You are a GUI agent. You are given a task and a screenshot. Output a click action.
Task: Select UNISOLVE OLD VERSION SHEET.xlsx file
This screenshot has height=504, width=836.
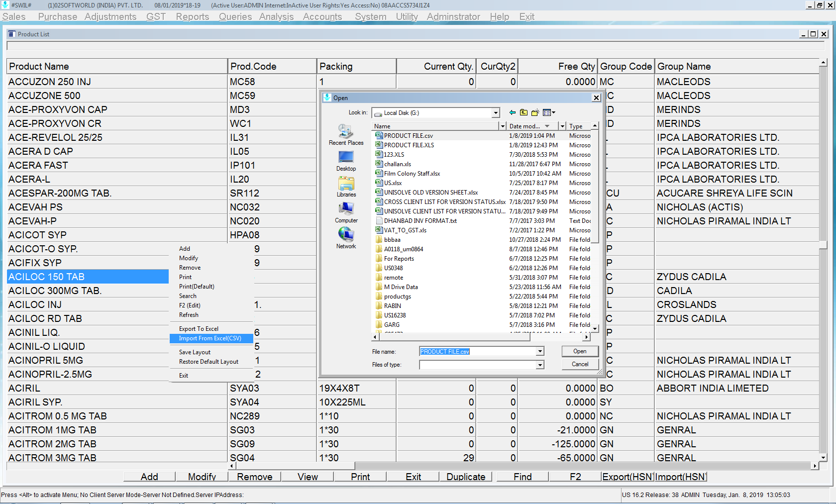coord(431,192)
